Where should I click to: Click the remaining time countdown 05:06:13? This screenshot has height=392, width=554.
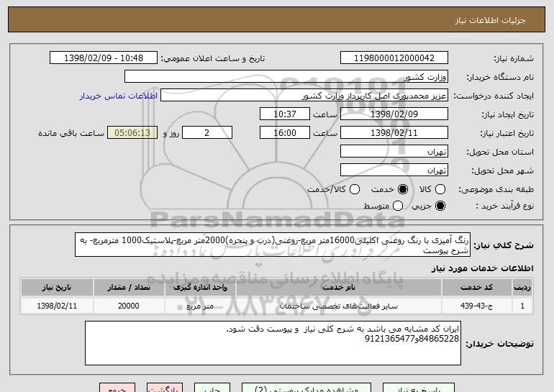132,133
